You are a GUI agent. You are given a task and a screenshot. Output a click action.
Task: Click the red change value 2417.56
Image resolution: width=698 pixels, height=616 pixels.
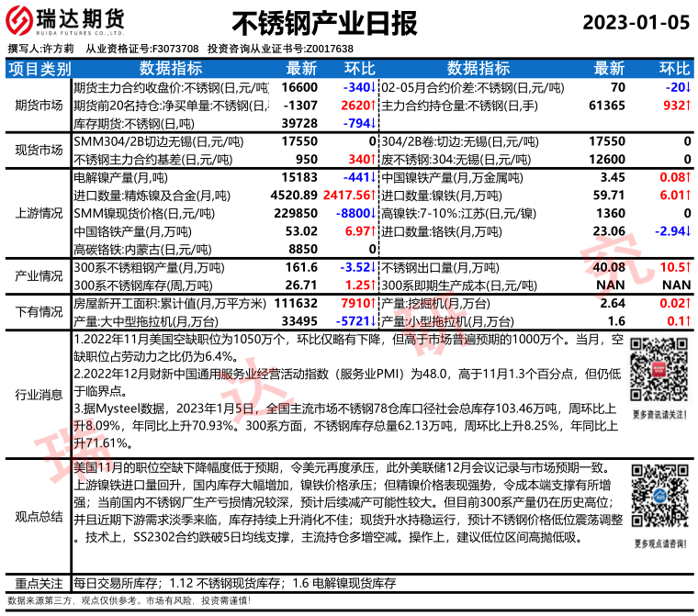(x=348, y=195)
